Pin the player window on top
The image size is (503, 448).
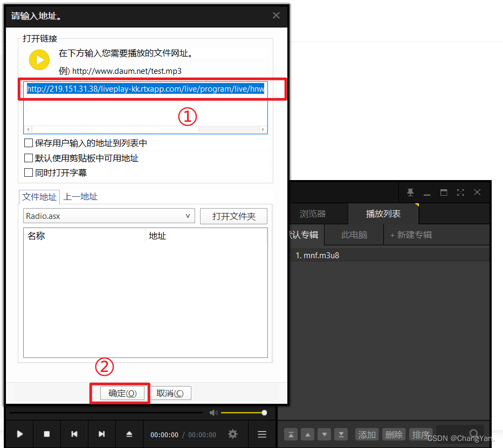pos(410,192)
